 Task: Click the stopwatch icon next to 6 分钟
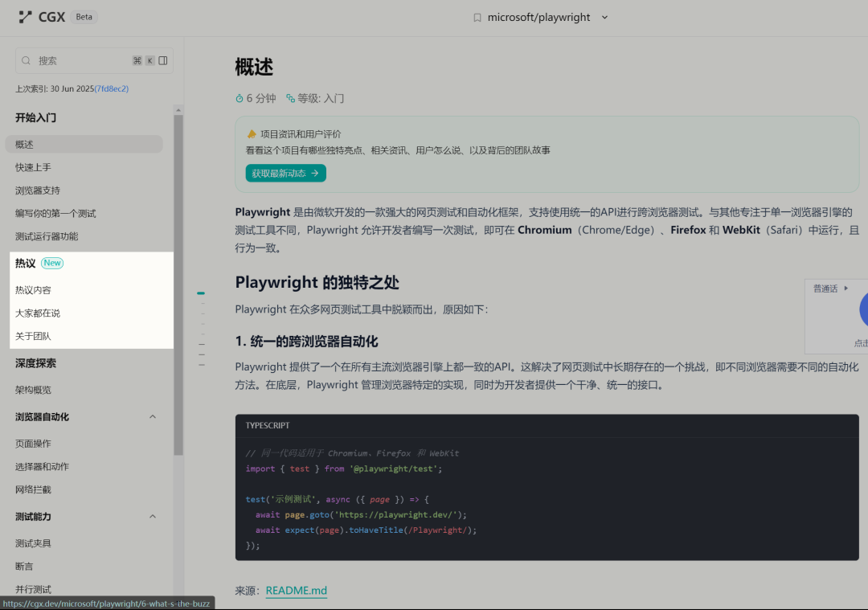[239, 98]
